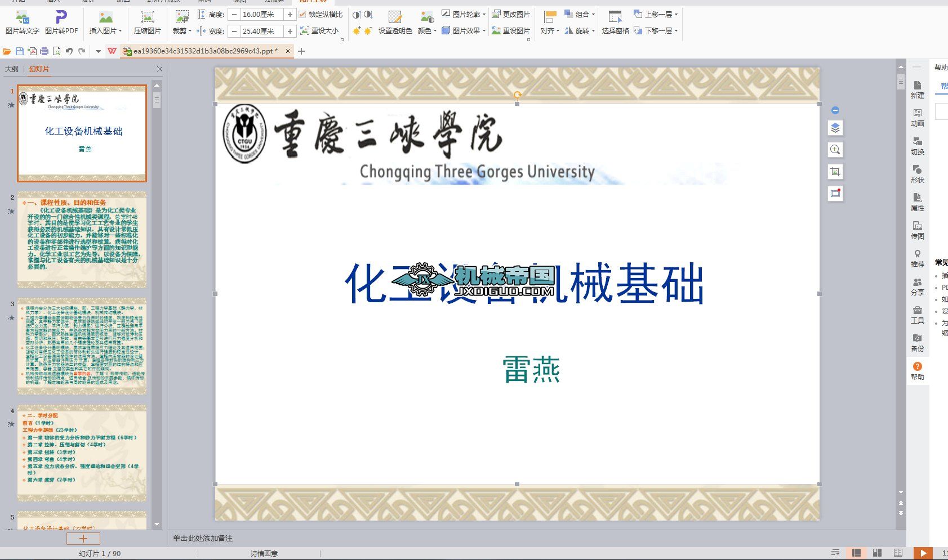Image resolution: width=948 pixels, height=560 pixels.
Task: Click the floating zoom magnifier icon
Action: click(x=835, y=150)
